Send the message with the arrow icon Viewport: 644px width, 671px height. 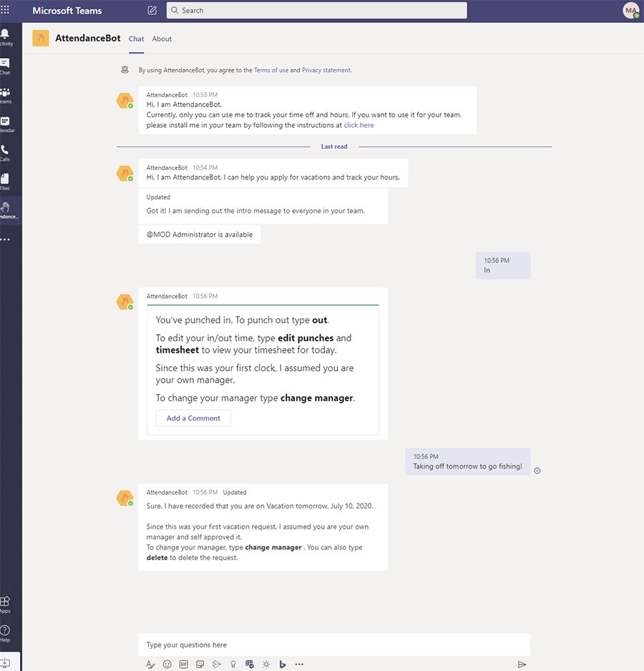point(522,664)
